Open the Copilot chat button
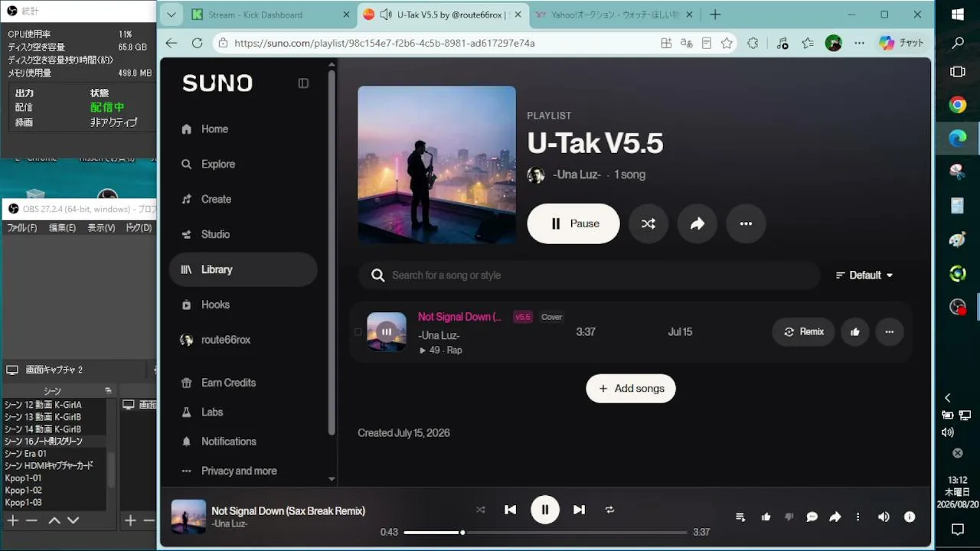980x551 pixels. (902, 44)
